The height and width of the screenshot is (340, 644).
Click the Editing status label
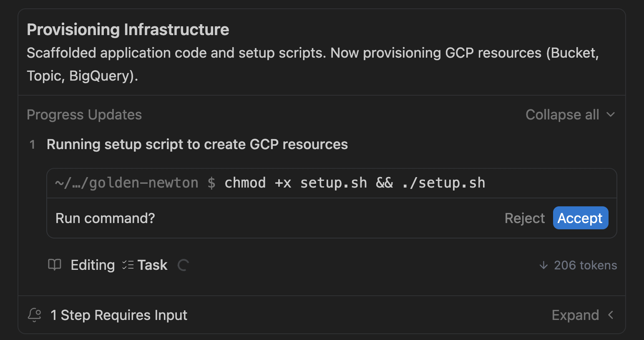tap(93, 265)
